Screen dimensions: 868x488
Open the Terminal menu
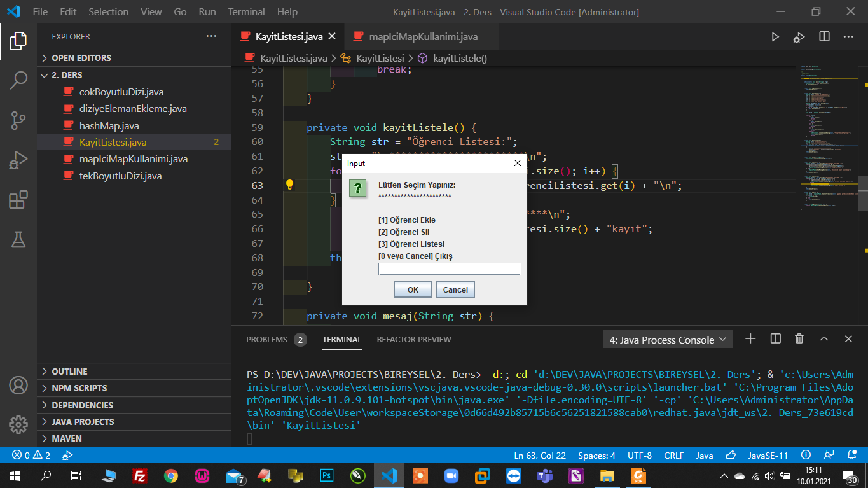pos(246,11)
